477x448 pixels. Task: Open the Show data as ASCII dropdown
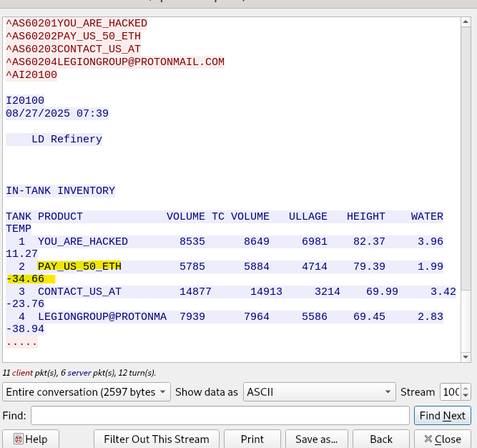click(318, 392)
